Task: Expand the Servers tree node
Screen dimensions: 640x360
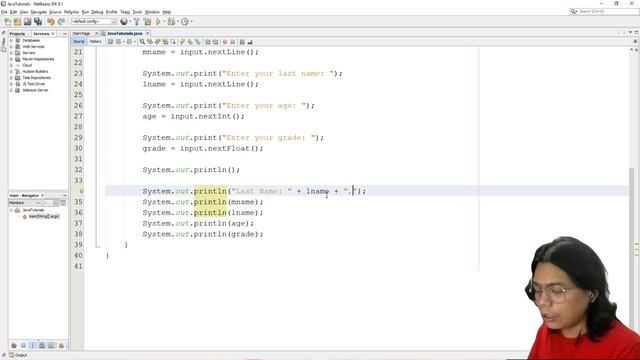Action: click(x=11, y=53)
